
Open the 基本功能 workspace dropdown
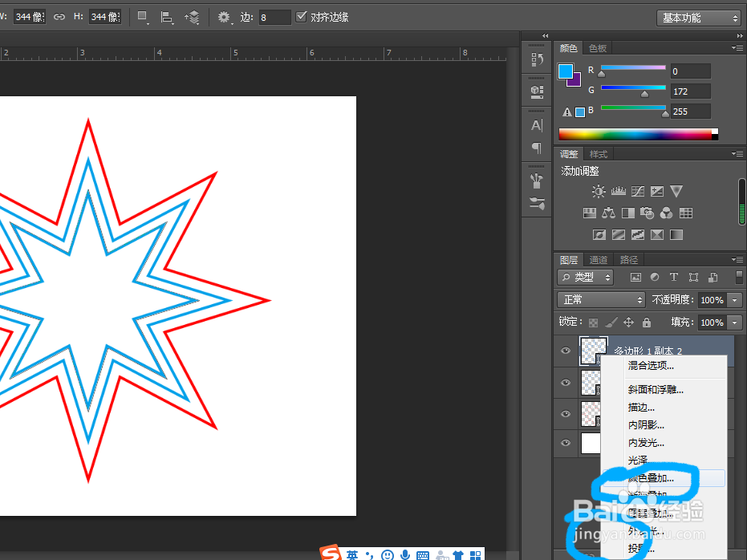coord(698,18)
